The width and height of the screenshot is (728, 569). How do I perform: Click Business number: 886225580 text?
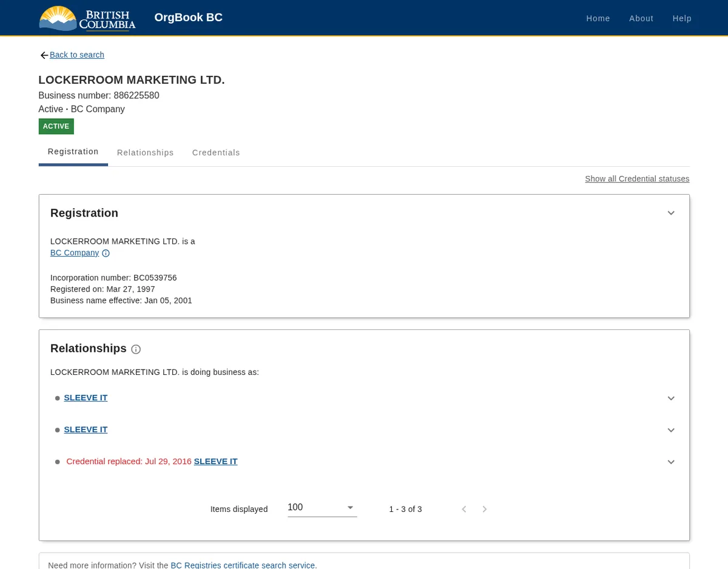point(99,96)
